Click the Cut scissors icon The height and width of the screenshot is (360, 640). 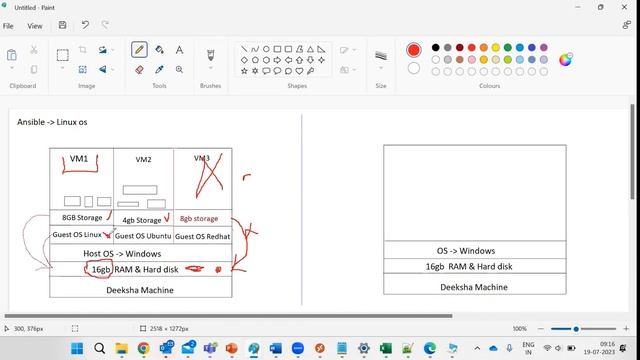point(34,50)
